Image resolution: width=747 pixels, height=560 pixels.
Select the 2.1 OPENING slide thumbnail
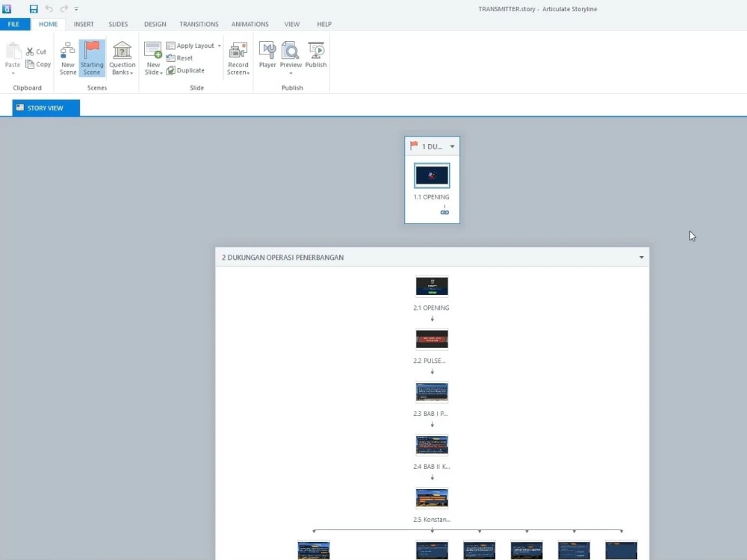pyautogui.click(x=432, y=287)
